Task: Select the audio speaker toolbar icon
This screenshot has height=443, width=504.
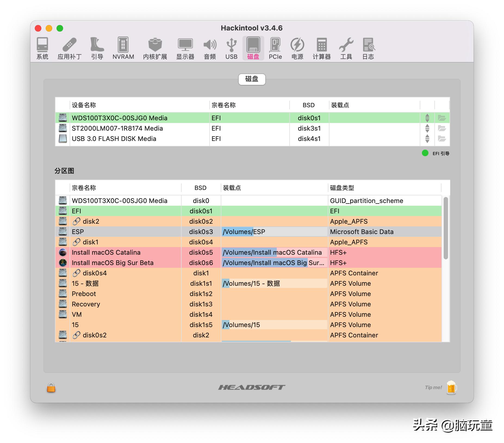Action: (x=210, y=48)
